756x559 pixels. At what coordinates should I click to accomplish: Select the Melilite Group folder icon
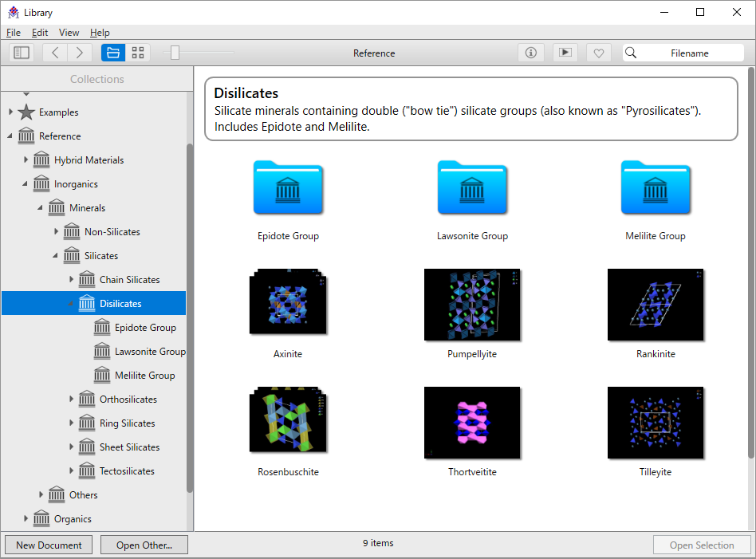[656, 187]
